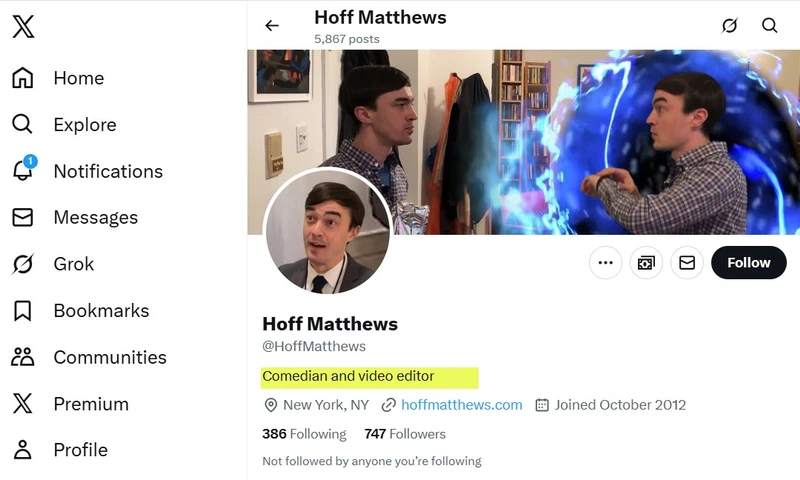Screen dimensions: 800x480
Task: Send a message via envelope icon
Action: pos(687,263)
